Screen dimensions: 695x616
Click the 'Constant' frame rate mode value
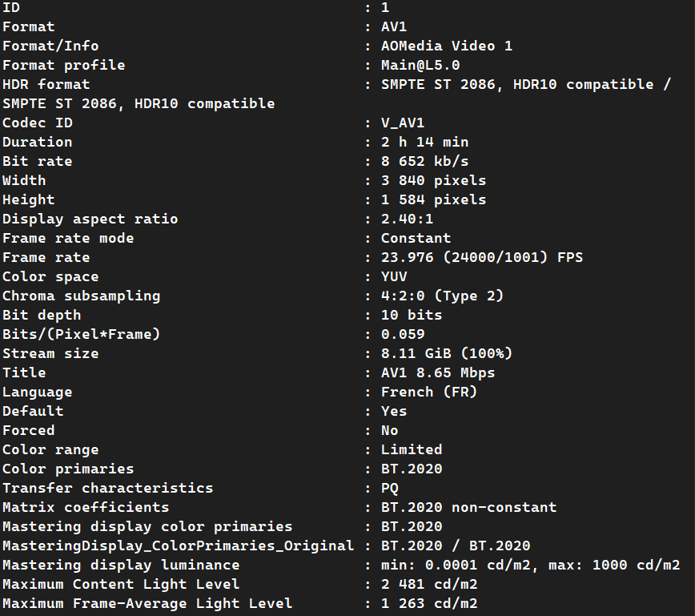(x=416, y=238)
